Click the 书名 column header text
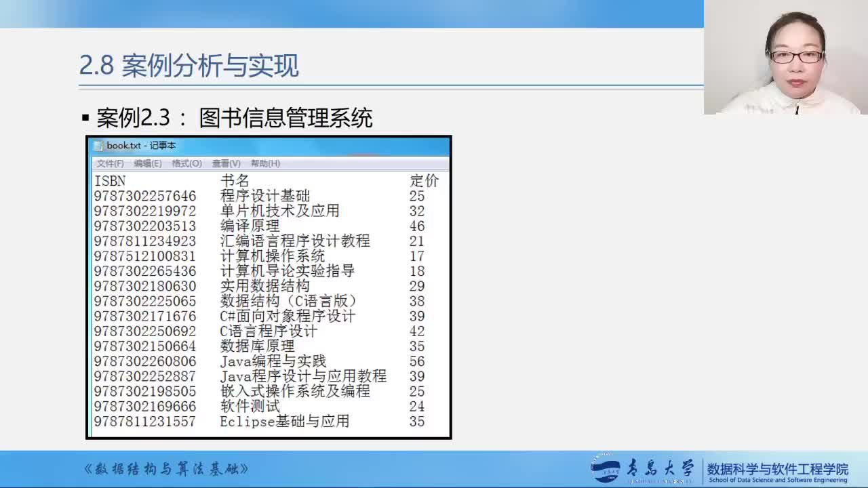The width and height of the screenshot is (868, 488). (235, 181)
